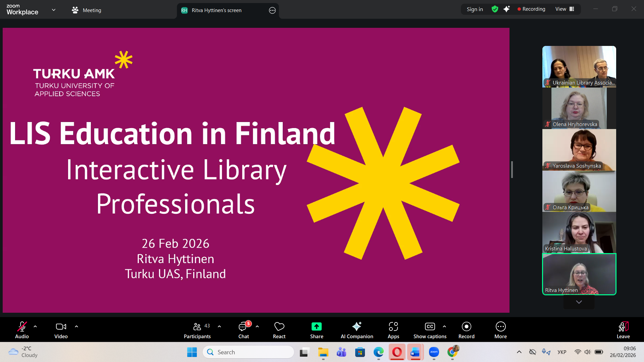This screenshot has width=644, height=362.
Task: Click the Sign in button
Action: coord(475,9)
